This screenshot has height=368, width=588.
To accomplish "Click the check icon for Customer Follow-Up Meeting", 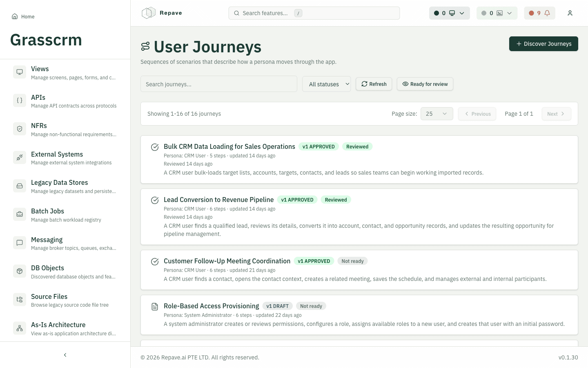I will click(x=155, y=262).
